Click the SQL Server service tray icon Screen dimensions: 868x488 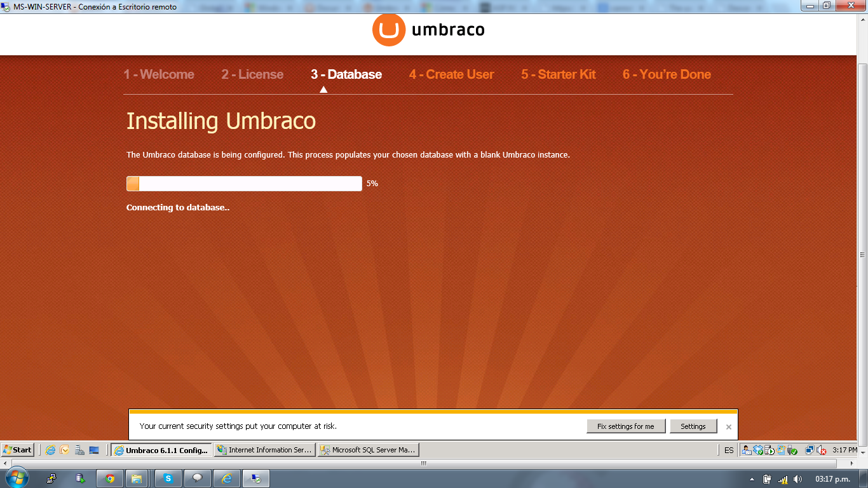point(770,450)
